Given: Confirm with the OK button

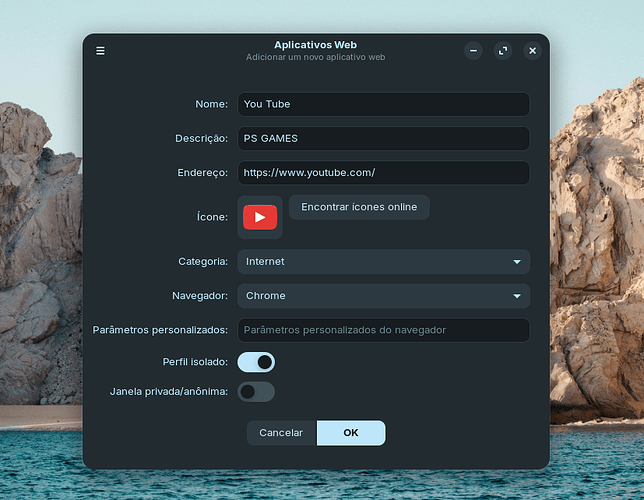Looking at the screenshot, I should [351, 433].
